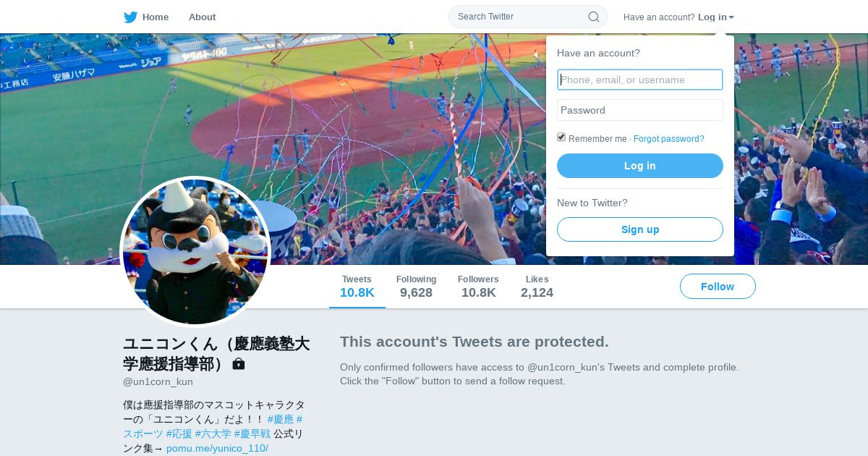Toggle the Remember me checkbox
868x456 pixels.
pyautogui.click(x=561, y=138)
